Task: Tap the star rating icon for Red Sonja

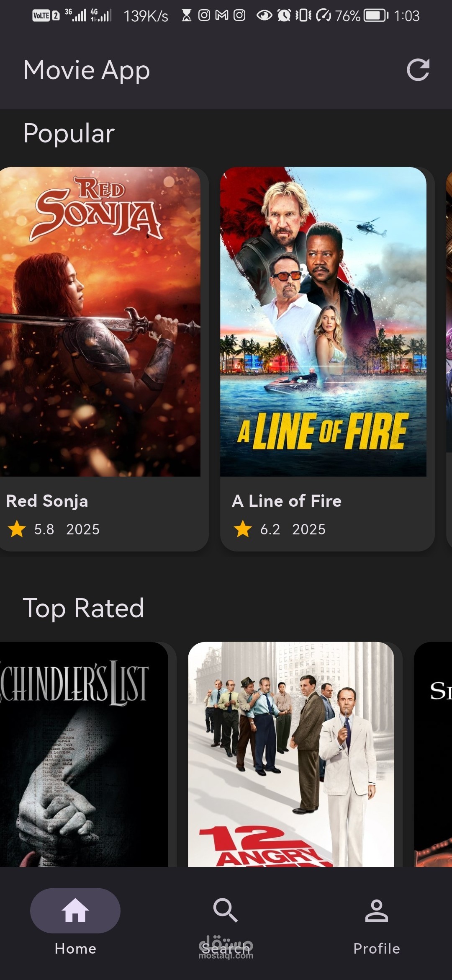Action: [17, 529]
